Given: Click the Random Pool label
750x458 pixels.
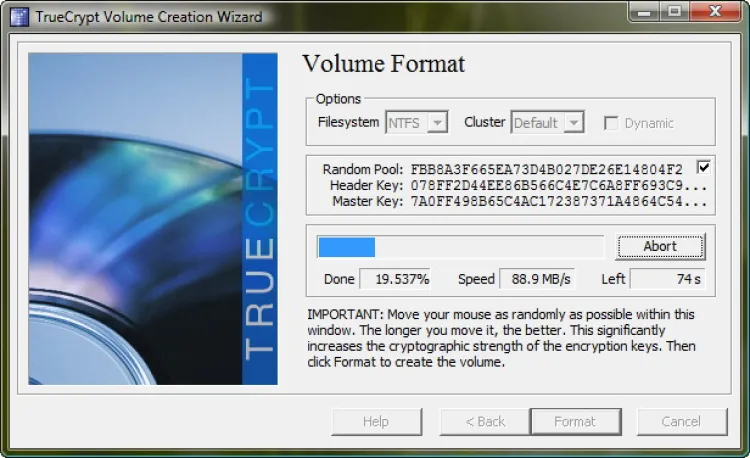Looking at the screenshot, I should point(363,170).
